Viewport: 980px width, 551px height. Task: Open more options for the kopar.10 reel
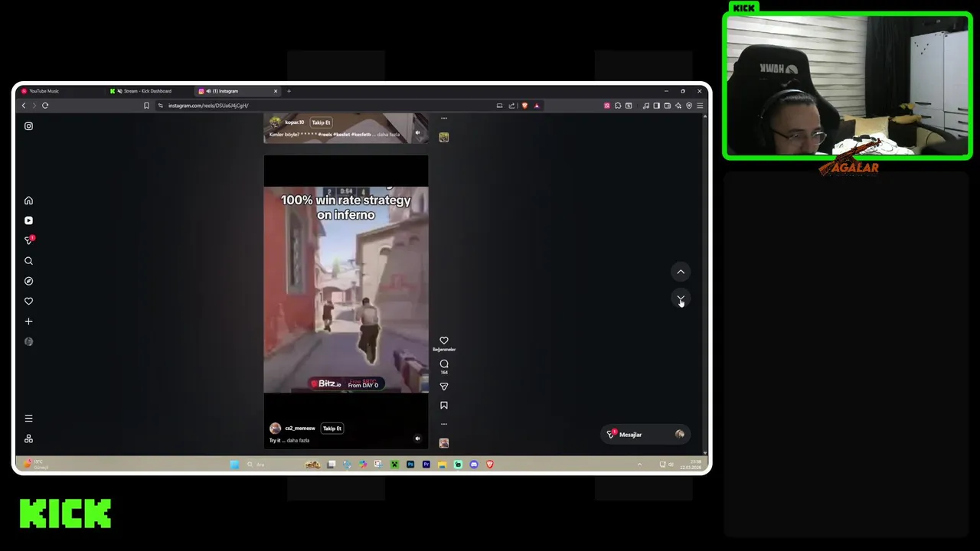(444, 119)
